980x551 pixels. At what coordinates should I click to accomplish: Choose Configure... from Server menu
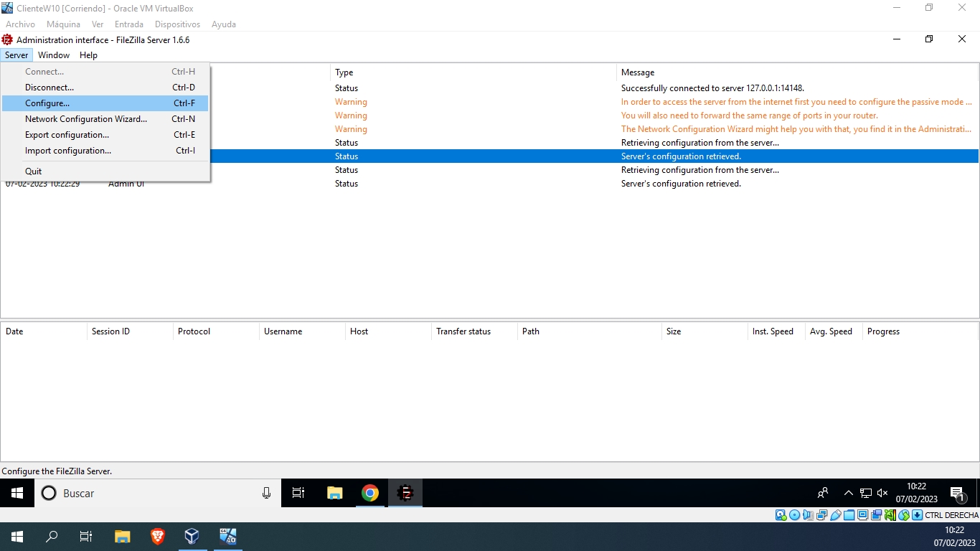click(105, 103)
